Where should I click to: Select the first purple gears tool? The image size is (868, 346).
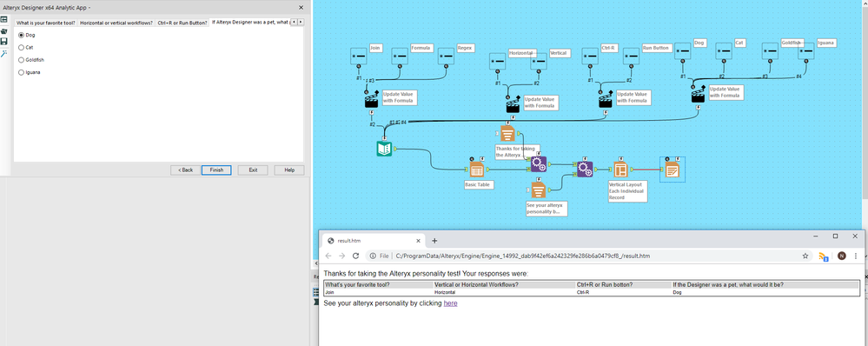point(539,163)
